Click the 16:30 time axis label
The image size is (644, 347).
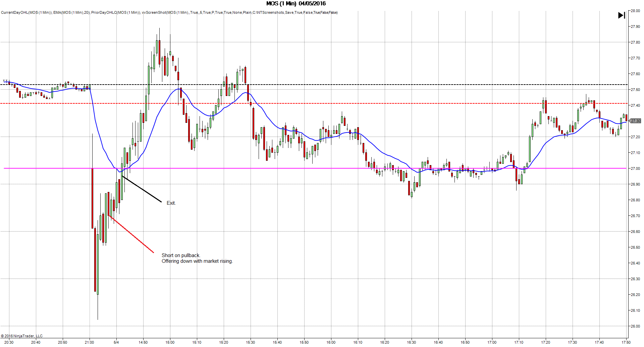412,342
